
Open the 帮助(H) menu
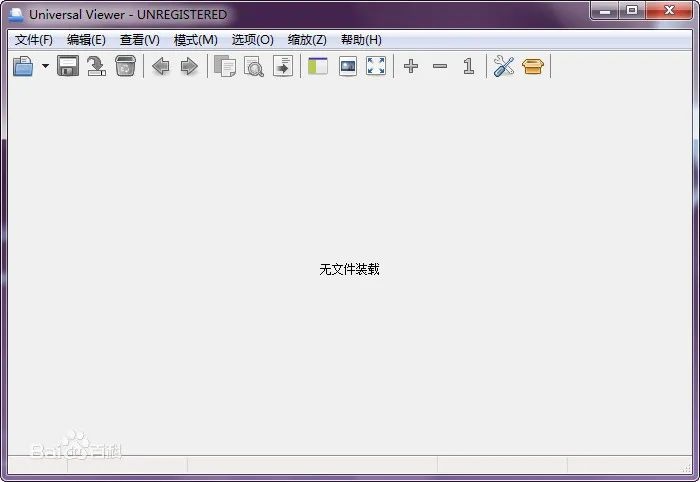[361, 40]
